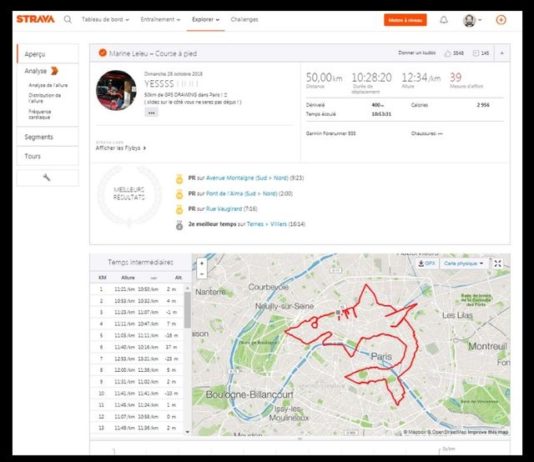Click the Strava logo

[x=35, y=19]
